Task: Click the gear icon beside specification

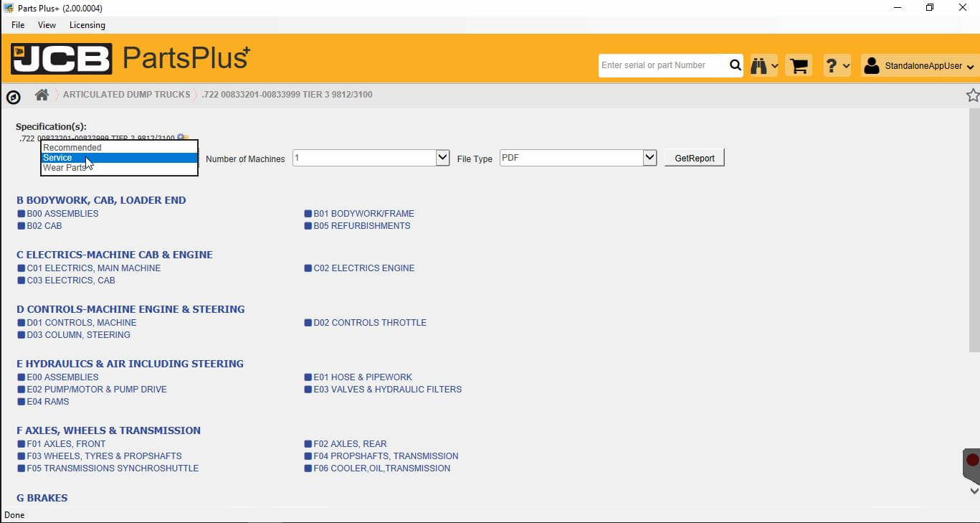Action: (x=181, y=138)
